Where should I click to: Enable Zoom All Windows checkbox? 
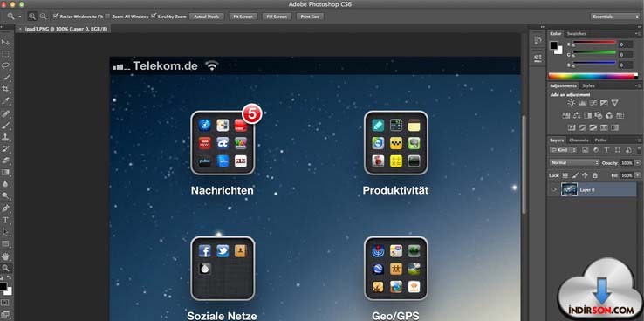point(107,17)
